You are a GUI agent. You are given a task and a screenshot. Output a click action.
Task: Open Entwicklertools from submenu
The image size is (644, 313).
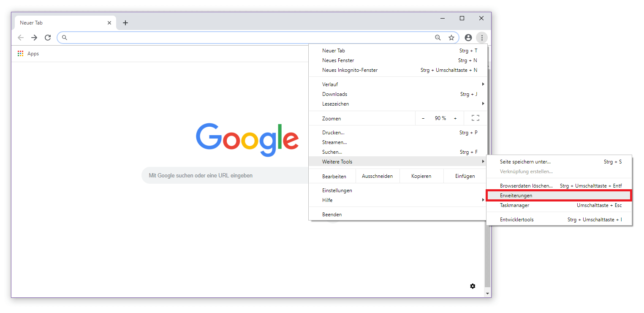(x=559, y=220)
